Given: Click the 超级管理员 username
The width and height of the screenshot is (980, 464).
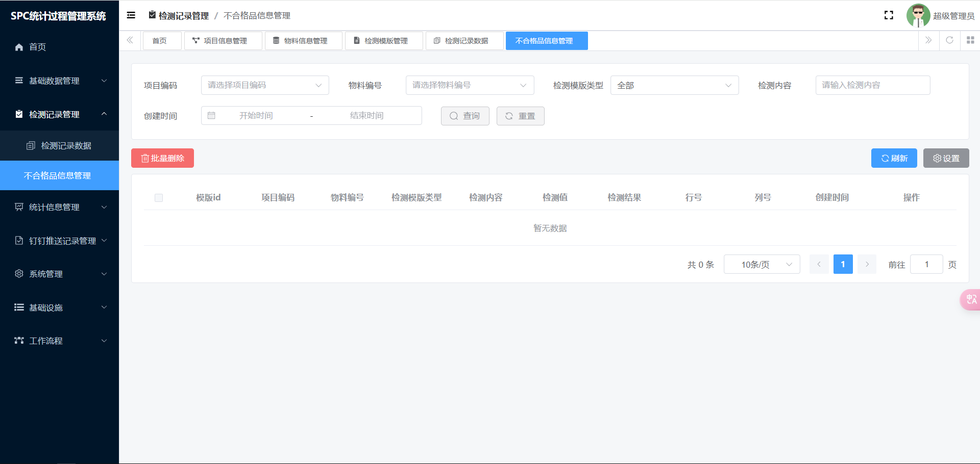Looking at the screenshot, I should pos(953,16).
